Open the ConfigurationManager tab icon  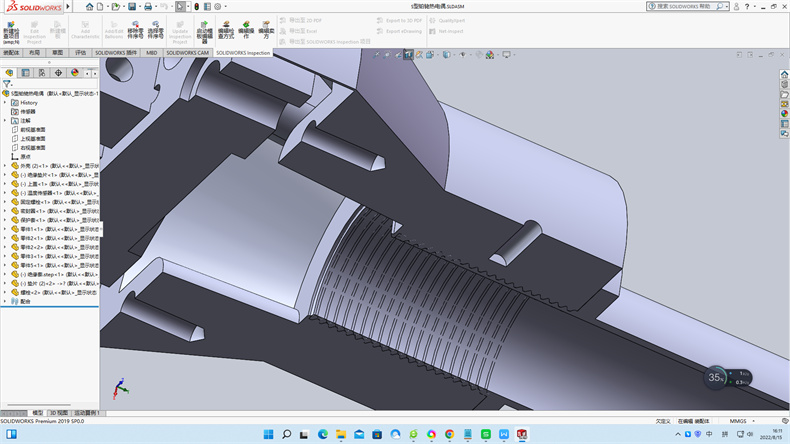click(42, 73)
